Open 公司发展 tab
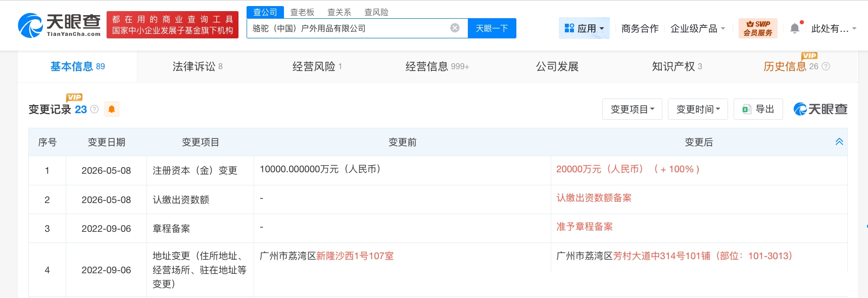Screen dimensions: 868x298 pyautogui.click(x=557, y=66)
